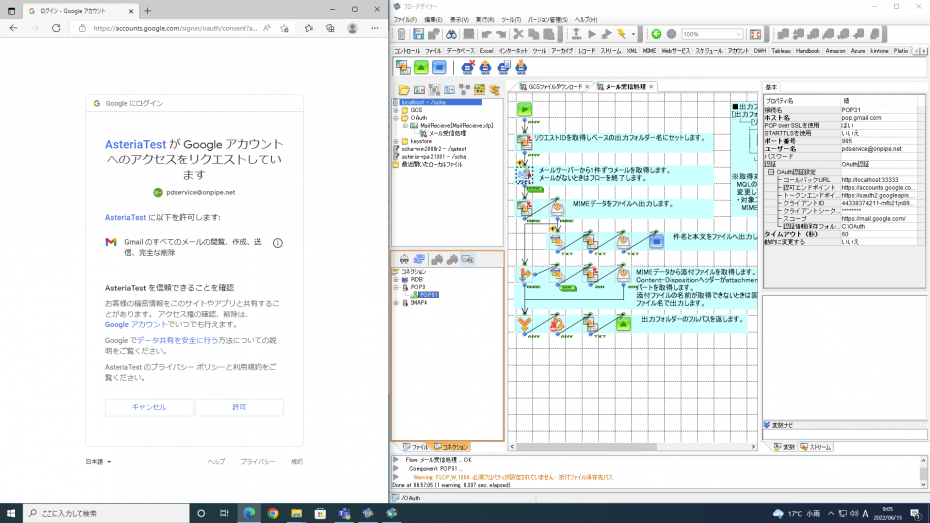Select the blue End component in palette
Image resolution: width=930 pixels, height=523 pixels.
pos(439,68)
